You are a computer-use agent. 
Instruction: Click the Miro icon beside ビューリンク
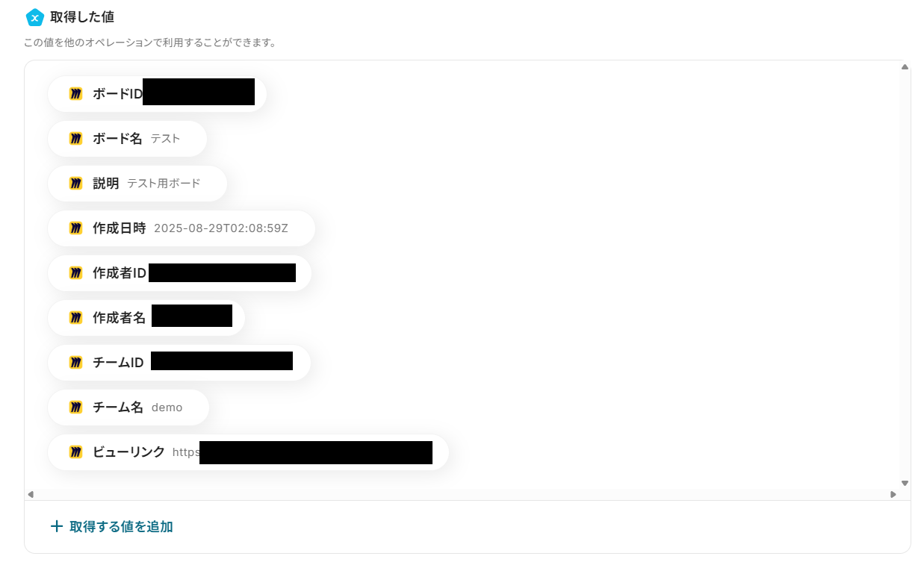point(75,452)
